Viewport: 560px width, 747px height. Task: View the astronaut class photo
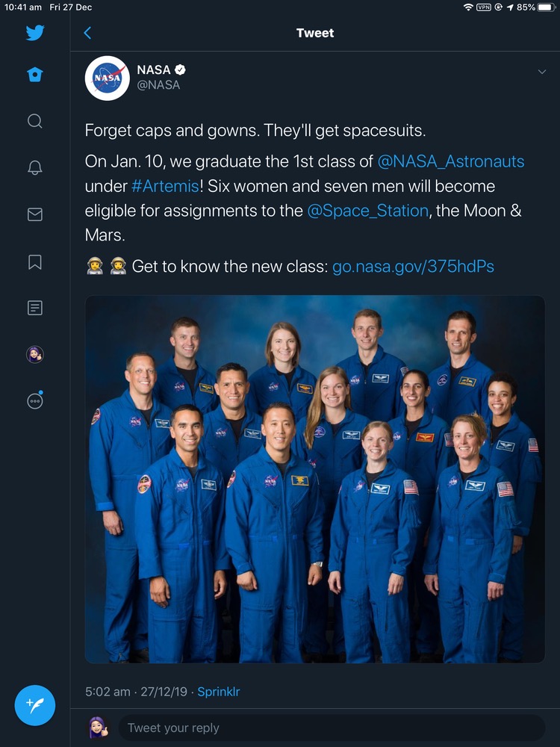[314, 479]
